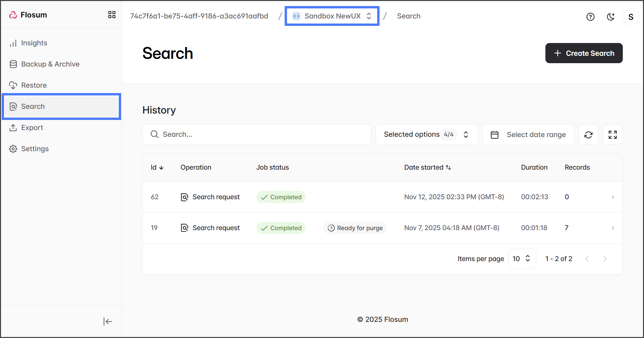Open Settings from the sidebar
This screenshot has height=338, width=644.
click(x=35, y=149)
